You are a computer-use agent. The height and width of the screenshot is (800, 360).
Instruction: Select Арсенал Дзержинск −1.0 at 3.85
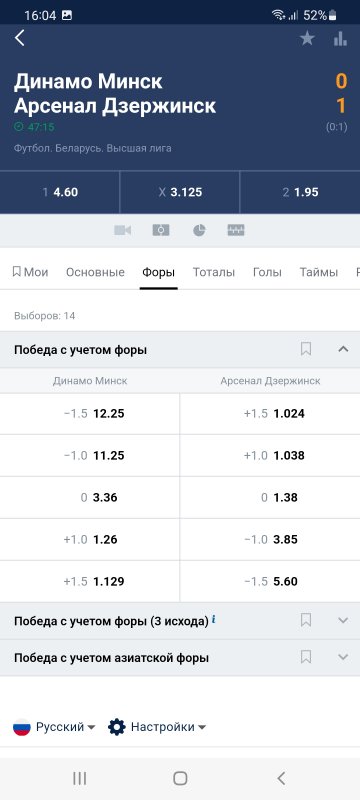click(x=270, y=539)
